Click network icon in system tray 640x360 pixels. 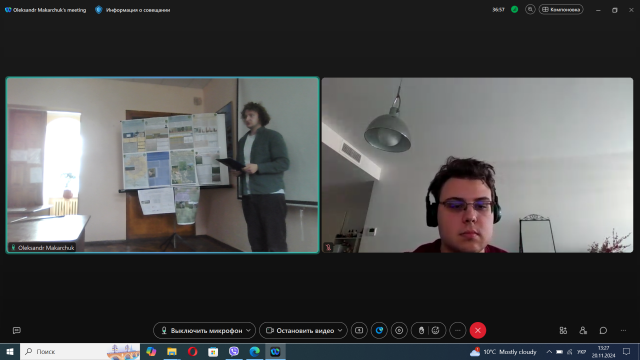pos(570,352)
